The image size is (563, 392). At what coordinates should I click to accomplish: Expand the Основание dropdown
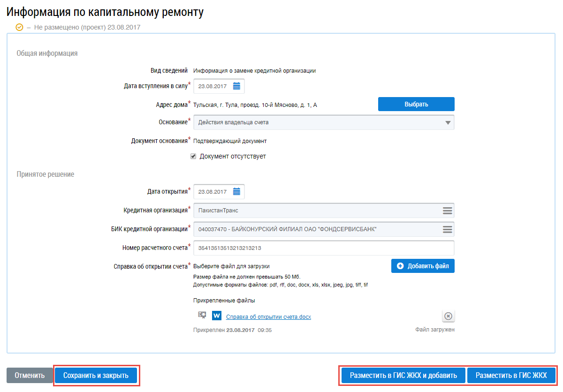[x=448, y=122]
